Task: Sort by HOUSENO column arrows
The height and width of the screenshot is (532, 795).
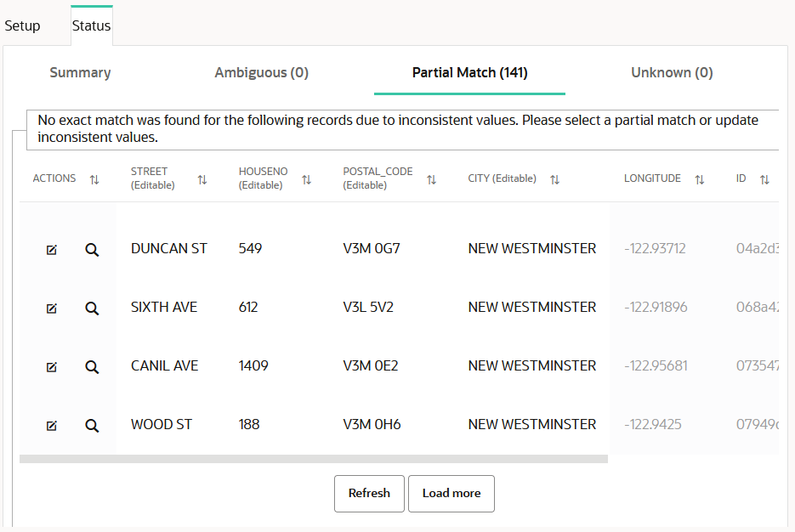Action: tap(306, 179)
